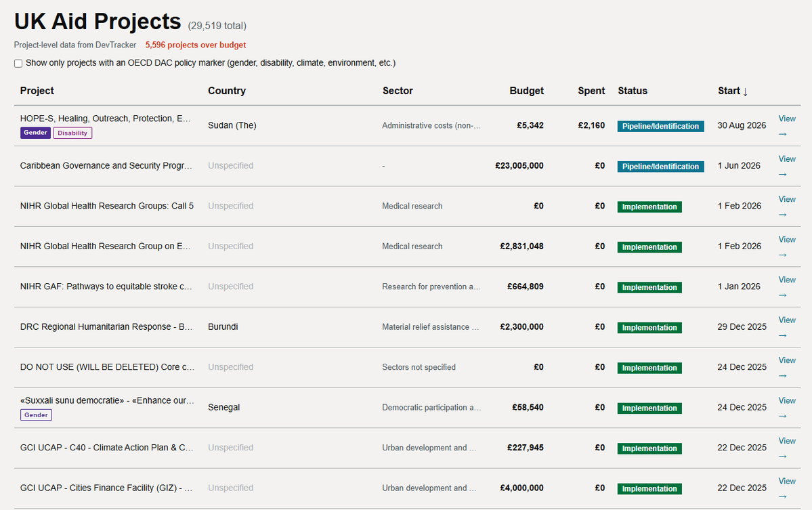
Task: Open View arrow for DRC Regional Humanitarian Response
Action: coord(787,327)
